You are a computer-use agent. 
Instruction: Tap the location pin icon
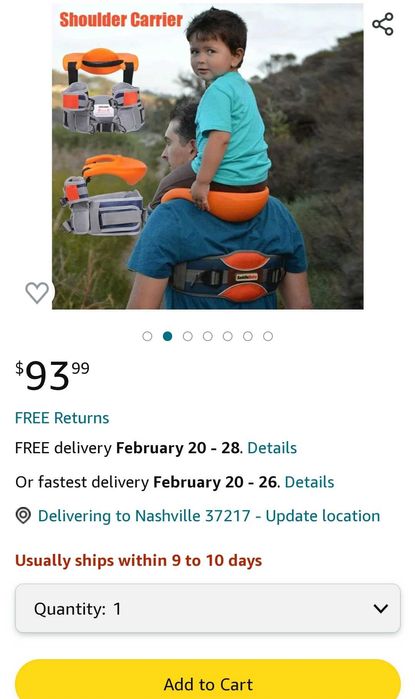click(23, 516)
